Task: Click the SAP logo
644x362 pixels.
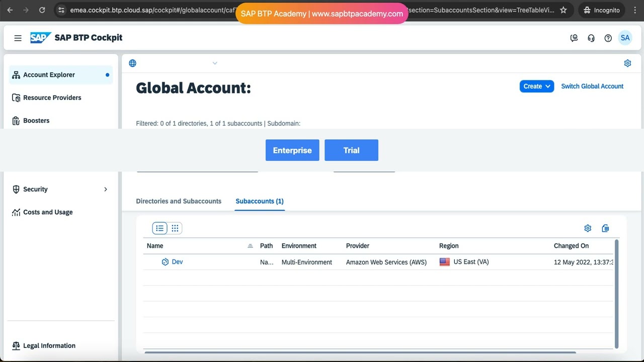Action: (x=41, y=38)
